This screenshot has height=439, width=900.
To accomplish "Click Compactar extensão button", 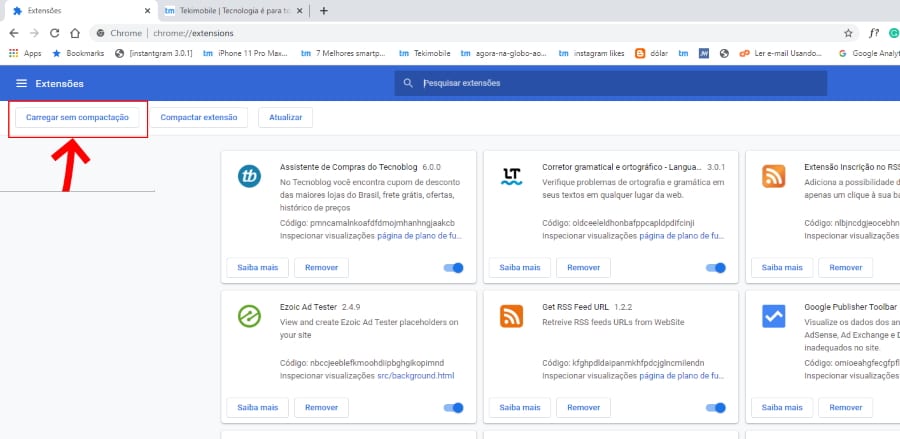I will pos(199,117).
